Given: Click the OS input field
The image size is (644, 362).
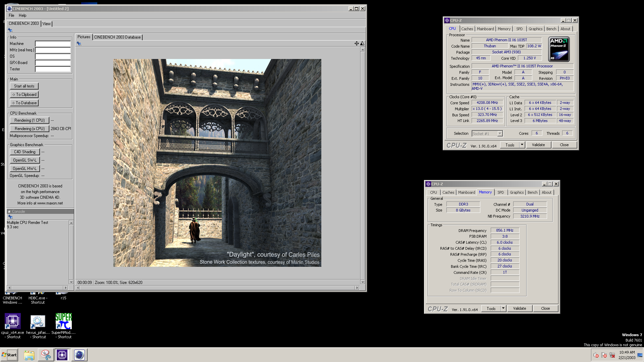Looking at the screenshot, I should [53, 56].
